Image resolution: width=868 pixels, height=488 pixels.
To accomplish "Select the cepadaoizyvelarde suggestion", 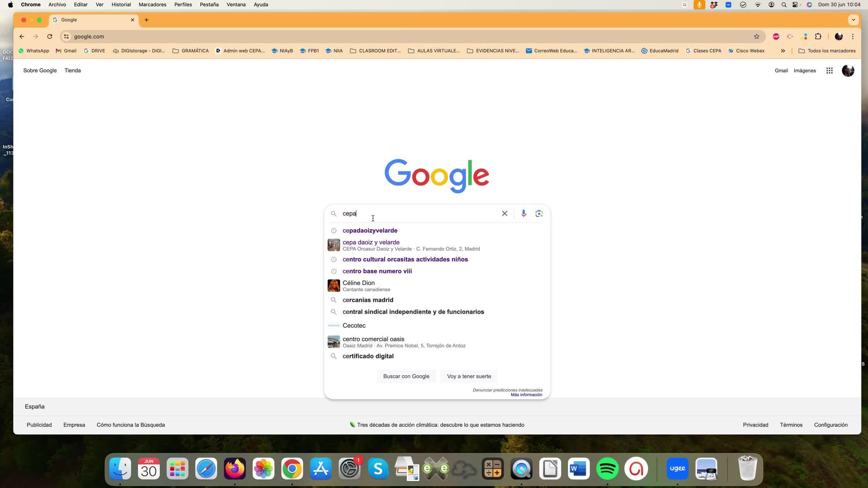I will (370, 230).
